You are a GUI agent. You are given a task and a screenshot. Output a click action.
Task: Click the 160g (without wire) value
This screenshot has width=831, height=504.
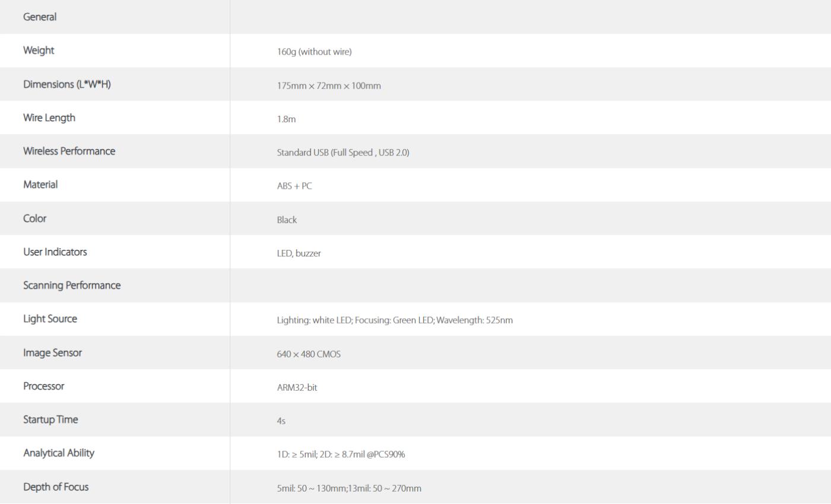pyautogui.click(x=314, y=52)
